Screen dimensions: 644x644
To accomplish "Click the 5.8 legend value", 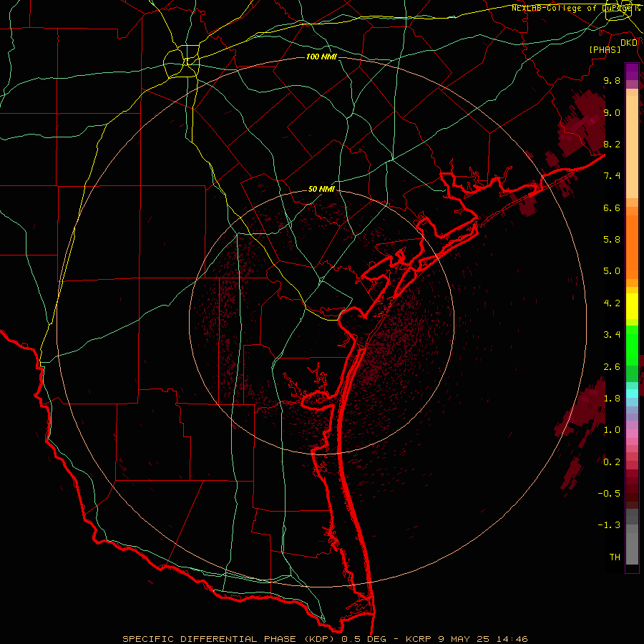I will (x=612, y=240).
